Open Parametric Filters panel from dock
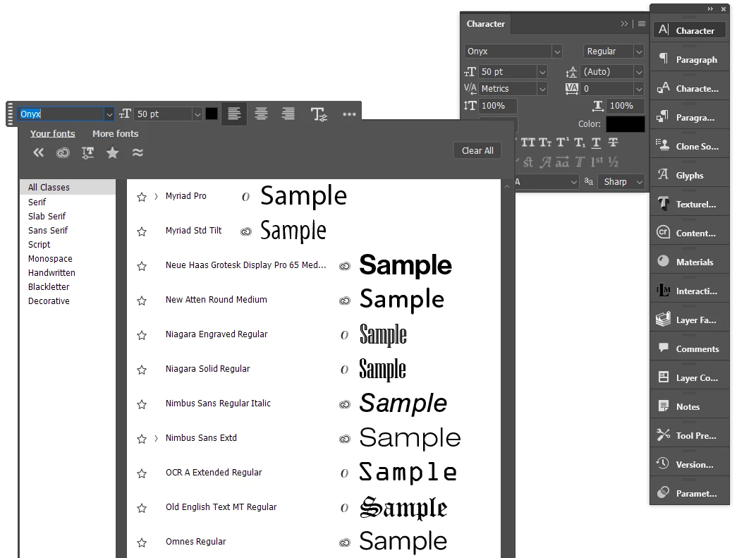Viewport: 756px width, 558px height. tap(690, 494)
